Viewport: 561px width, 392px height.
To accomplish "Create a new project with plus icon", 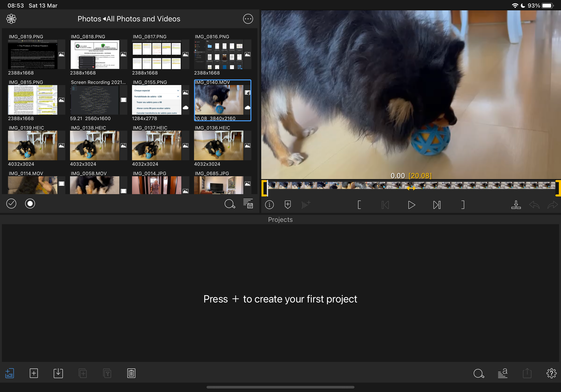I will tap(34, 373).
